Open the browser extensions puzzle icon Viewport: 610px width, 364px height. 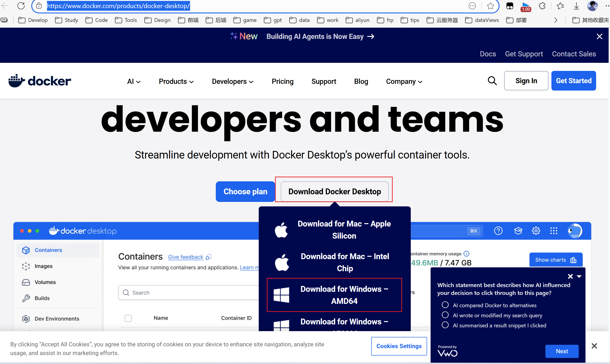point(542,6)
